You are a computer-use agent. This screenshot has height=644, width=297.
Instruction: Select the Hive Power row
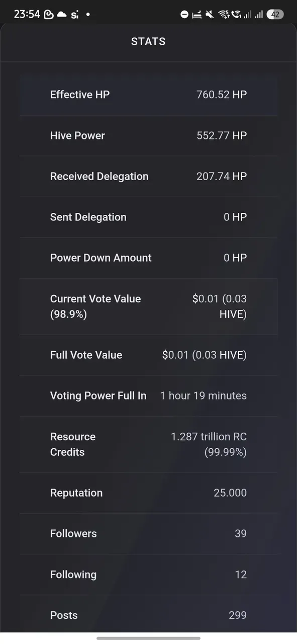(x=148, y=136)
